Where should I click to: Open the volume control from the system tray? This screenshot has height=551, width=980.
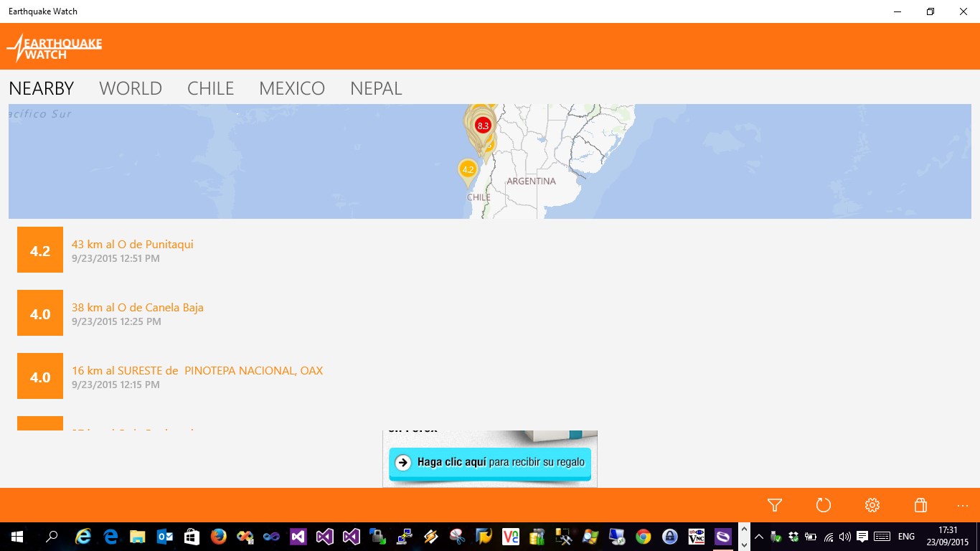(x=844, y=536)
